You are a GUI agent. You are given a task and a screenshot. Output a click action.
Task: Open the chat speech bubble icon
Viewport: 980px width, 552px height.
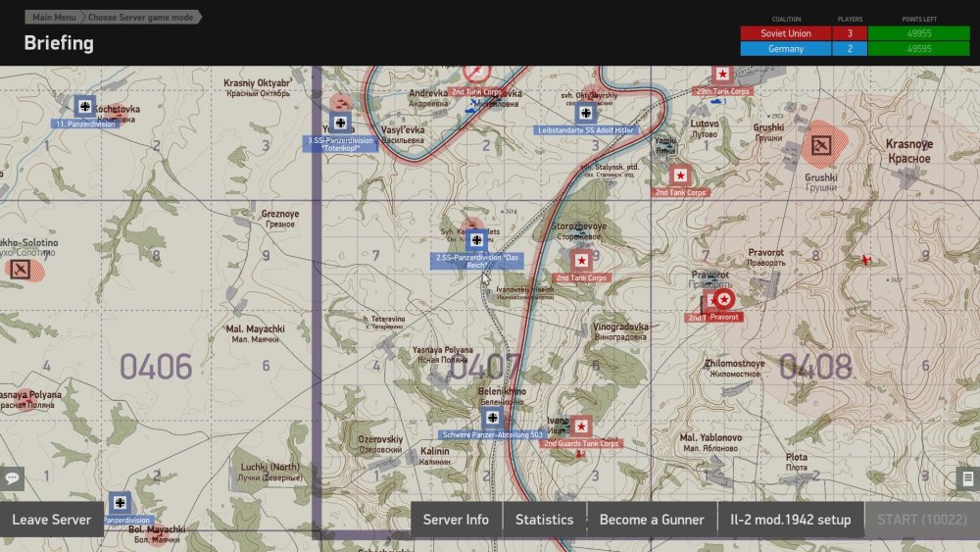12,478
